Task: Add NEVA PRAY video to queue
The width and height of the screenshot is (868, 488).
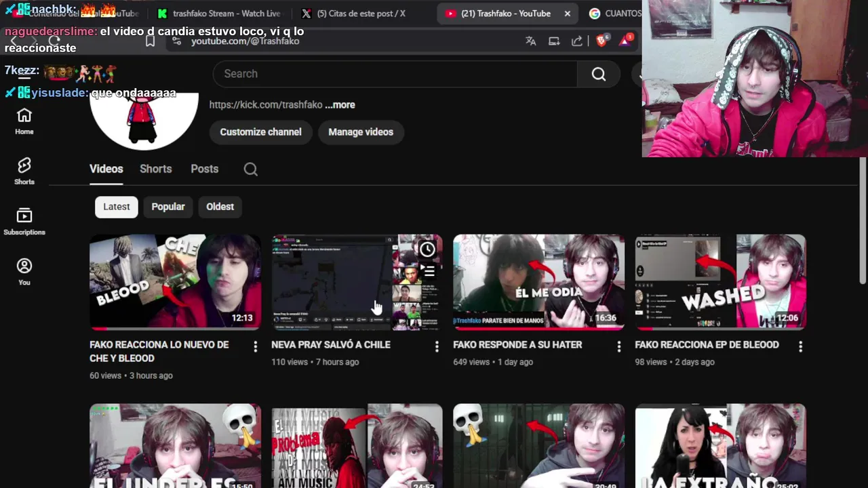Action: click(427, 271)
